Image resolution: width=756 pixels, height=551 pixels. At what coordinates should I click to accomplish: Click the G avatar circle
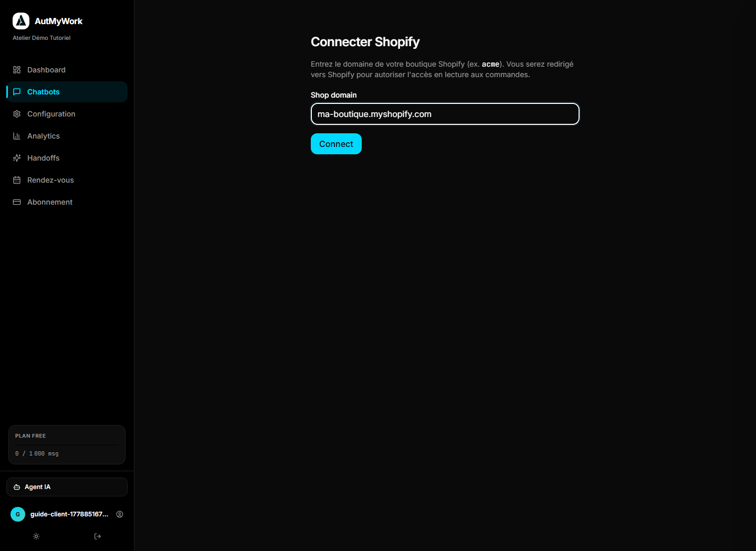pyautogui.click(x=18, y=514)
